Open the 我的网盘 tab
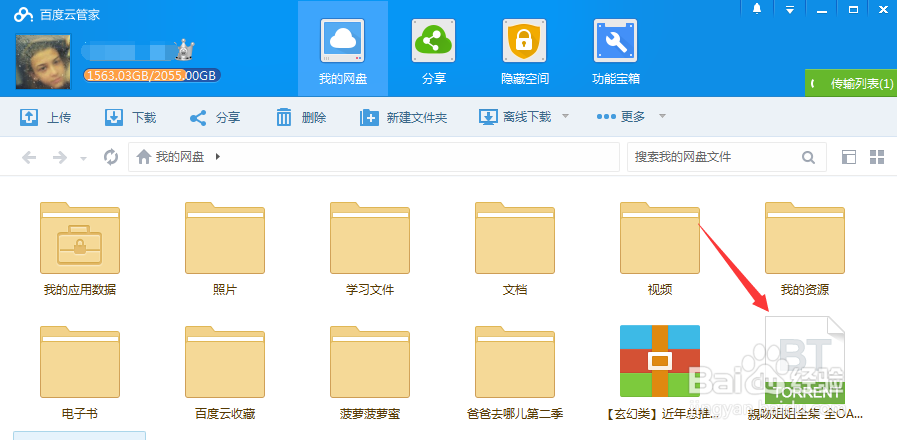Screen dimensions: 897x440 (x=343, y=50)
